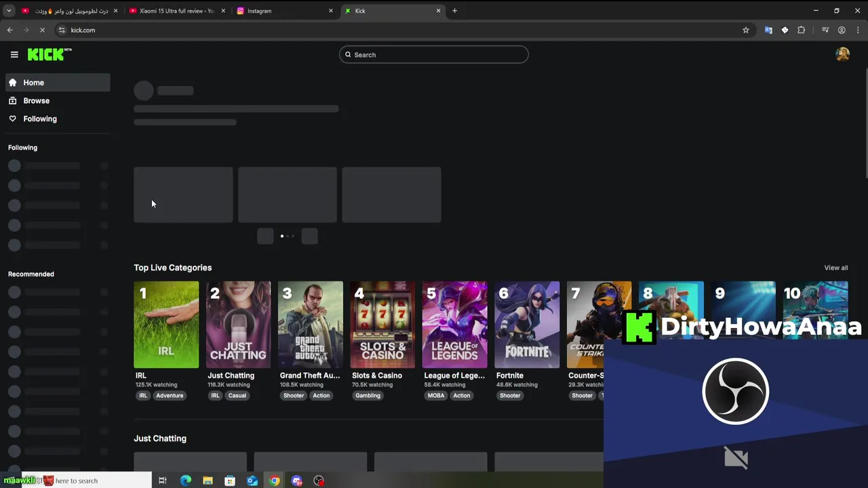The image size is (868, 488).
Task: Open the user profile avatar
Action: click(x=843, y=55)
